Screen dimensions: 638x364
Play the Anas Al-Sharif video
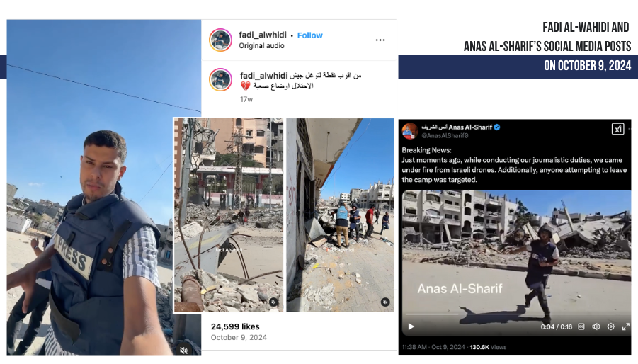[x=411, y=326]
